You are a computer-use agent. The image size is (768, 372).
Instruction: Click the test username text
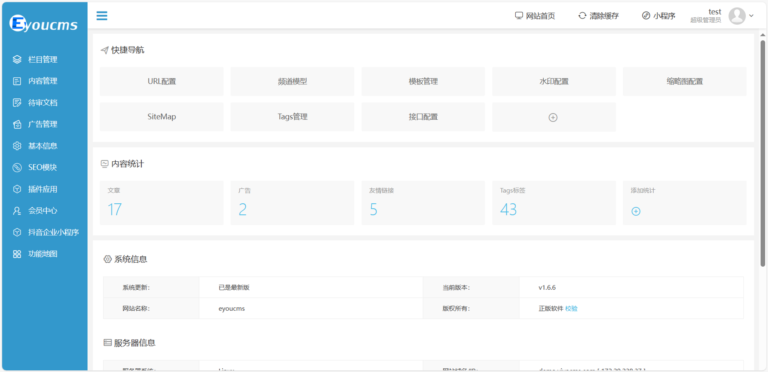715,12
